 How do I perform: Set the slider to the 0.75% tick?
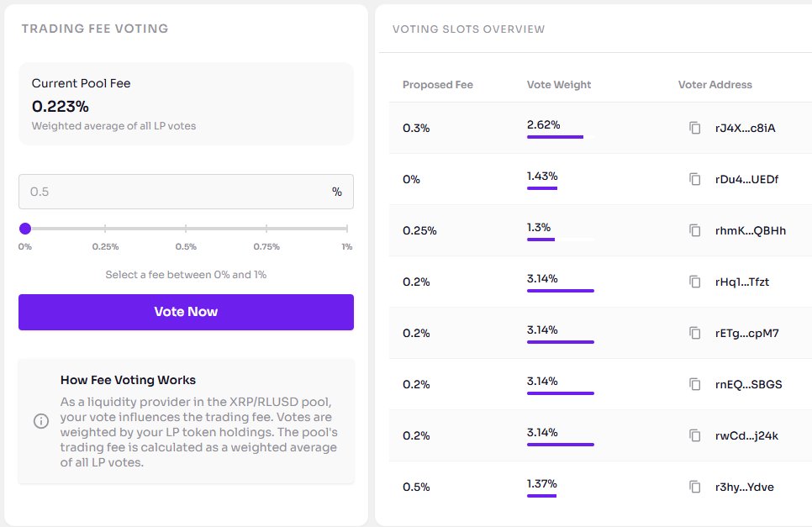coord(266,229)
